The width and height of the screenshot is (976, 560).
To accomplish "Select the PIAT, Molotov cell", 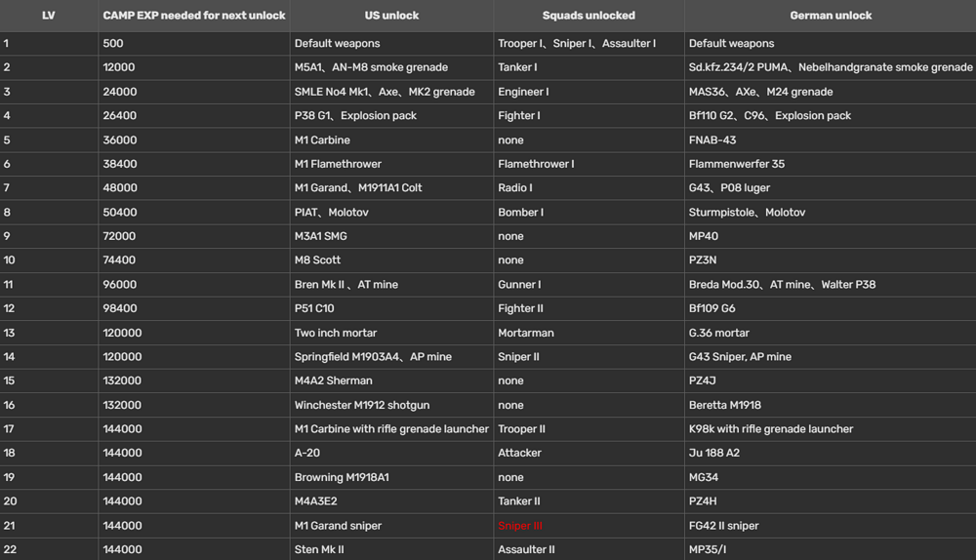I will [391, 212].
